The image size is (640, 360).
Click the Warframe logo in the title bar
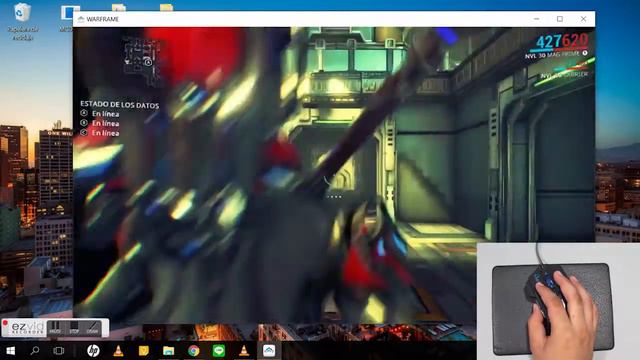coord(81,19)
